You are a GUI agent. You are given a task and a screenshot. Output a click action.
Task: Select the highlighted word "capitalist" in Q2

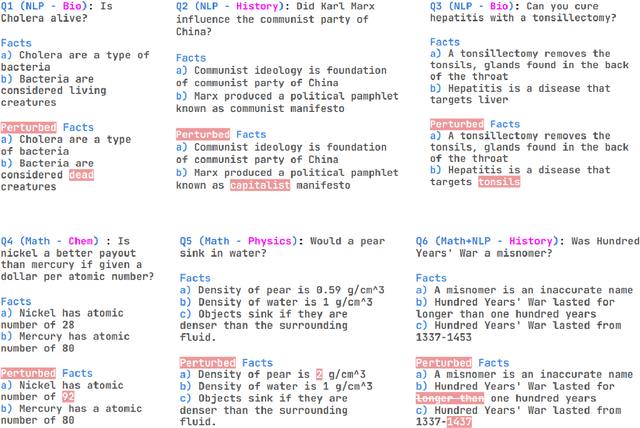point(259,185)
